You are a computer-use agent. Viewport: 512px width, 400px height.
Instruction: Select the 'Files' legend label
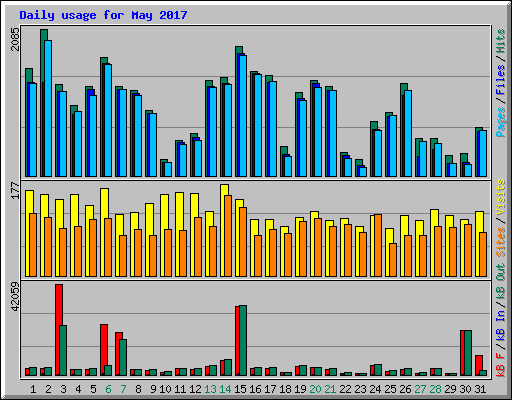pyautogui.click(x=501, y=80)
